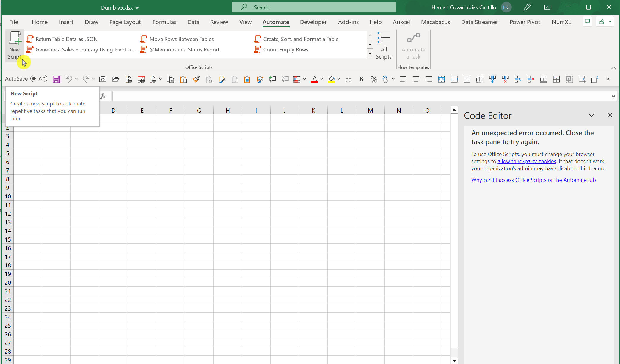The image size is (620, 364).
Task: Click the format painter brush icon
Action: [x=196, y=79]
